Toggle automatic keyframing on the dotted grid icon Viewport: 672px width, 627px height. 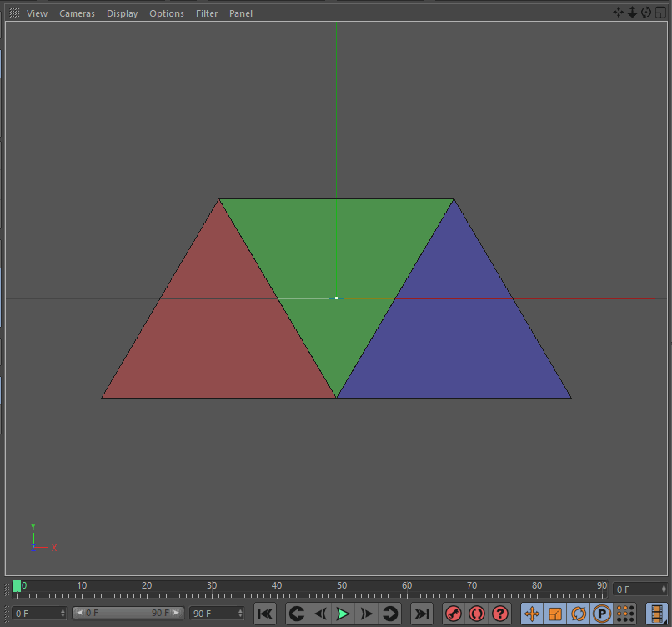pos(625,613)
